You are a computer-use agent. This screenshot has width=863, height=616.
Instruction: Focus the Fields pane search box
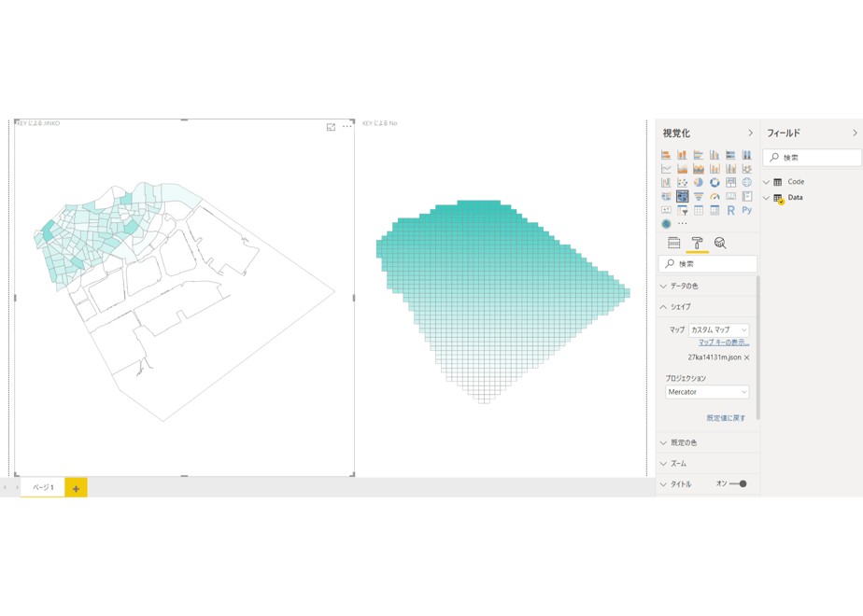click(813, 158)
